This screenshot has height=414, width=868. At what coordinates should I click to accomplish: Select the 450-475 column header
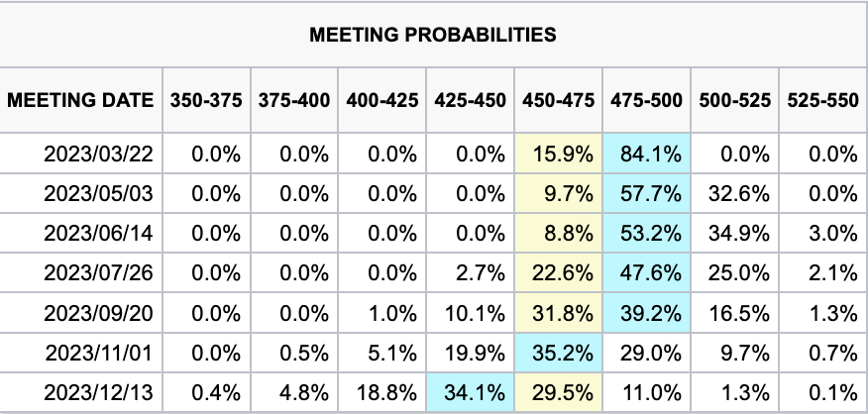557,100
